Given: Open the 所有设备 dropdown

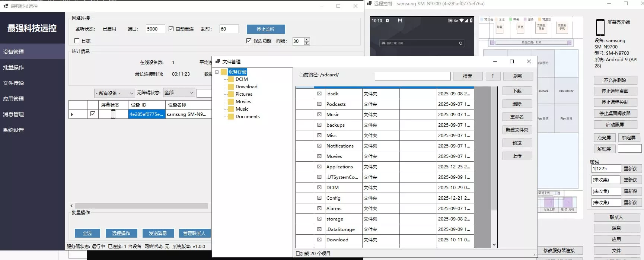Looking at the screenshot, I should click(x=114, y=93).
